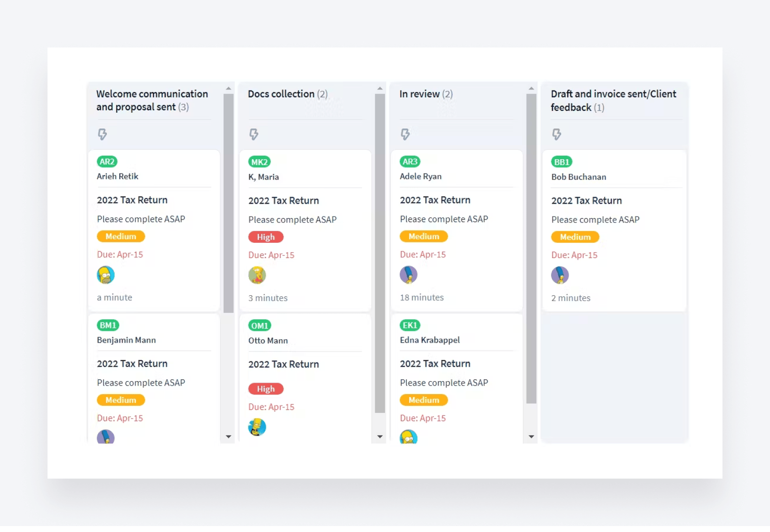
Task: Open 2022 Tax Return on Otto Mann card
Action: click(284, 364)
